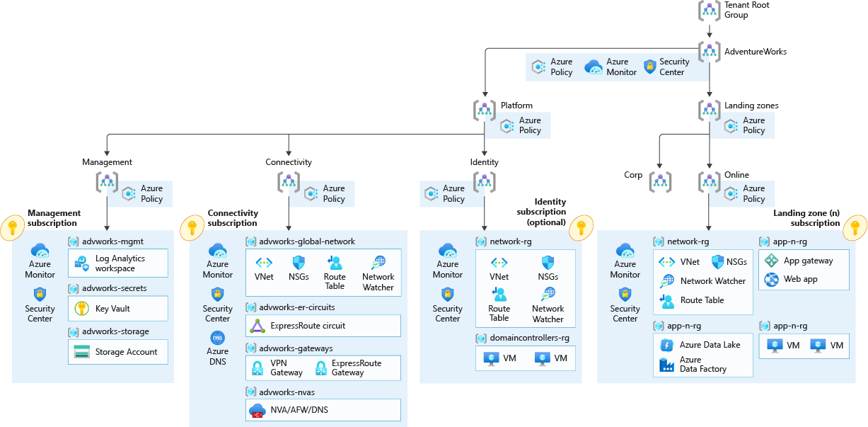Click the "Identity subscription (optional)" heading

click(x=541, y=212)
